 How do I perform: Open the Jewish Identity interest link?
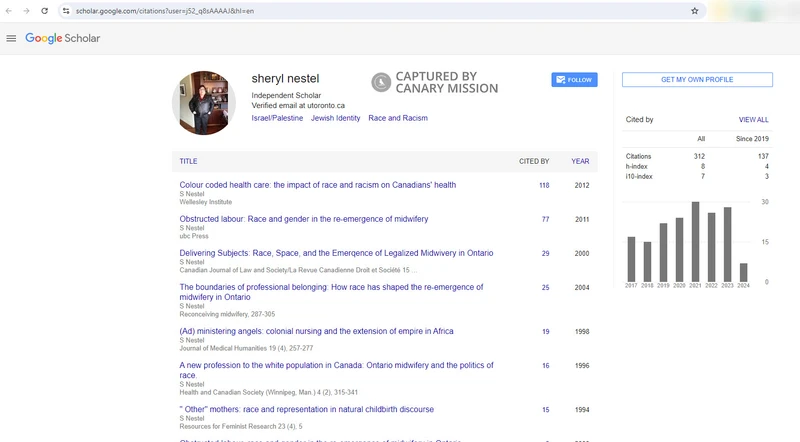point(335,118)
